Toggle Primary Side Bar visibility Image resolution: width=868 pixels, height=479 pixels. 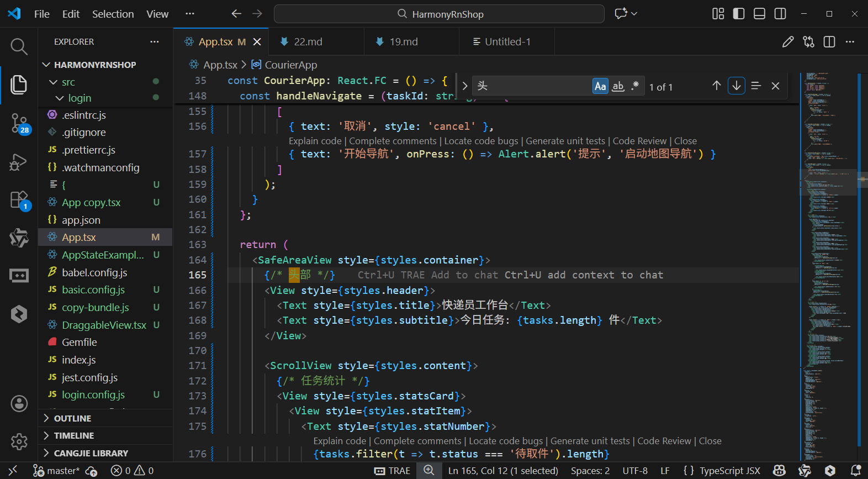tap(739, 14)
